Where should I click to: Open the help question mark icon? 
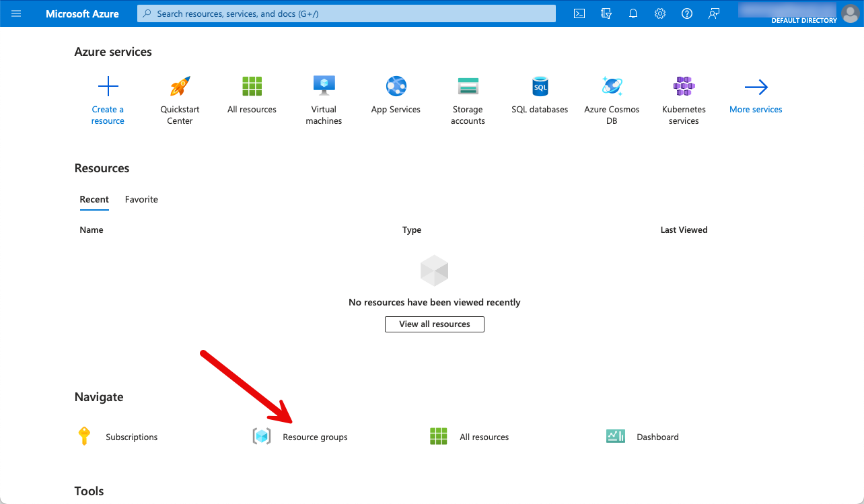tap(687, 13)
